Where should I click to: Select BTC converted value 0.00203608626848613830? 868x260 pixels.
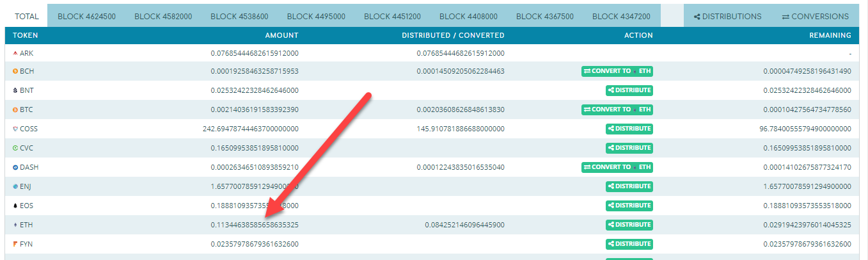(x=461, y=110)
